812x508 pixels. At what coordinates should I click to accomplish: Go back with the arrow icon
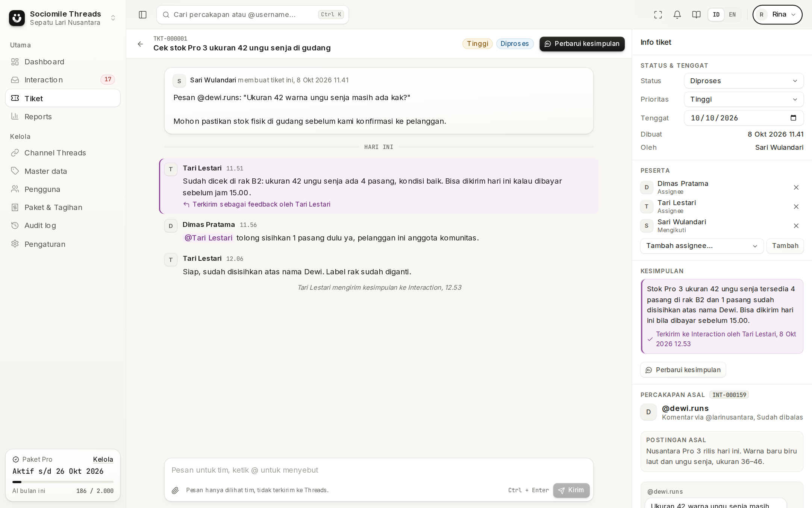140,44
